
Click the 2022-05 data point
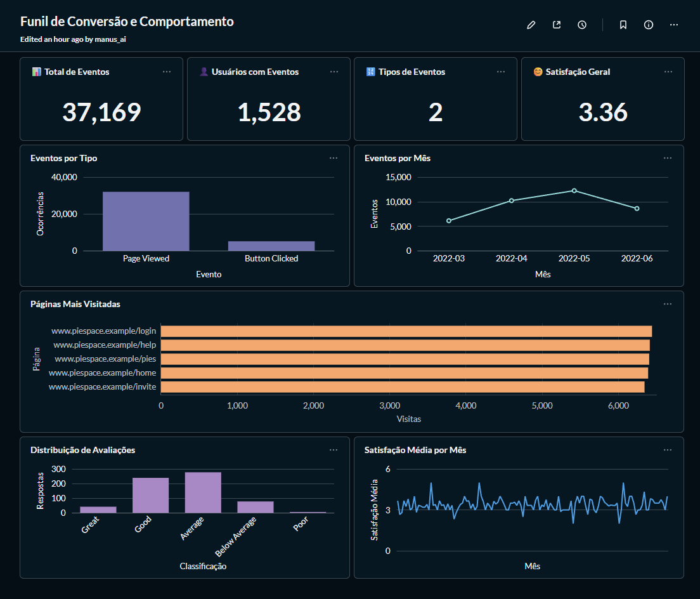coord(574,190)
